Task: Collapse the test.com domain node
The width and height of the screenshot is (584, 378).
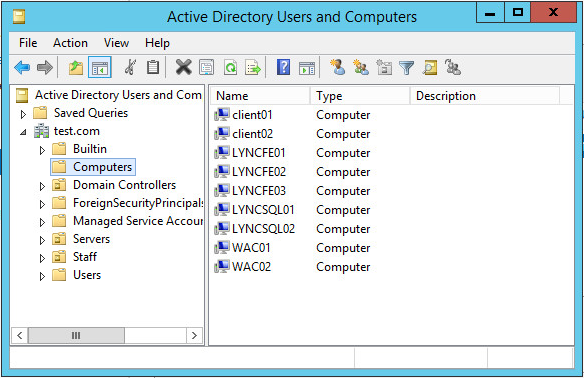Action: coord(23,132)
